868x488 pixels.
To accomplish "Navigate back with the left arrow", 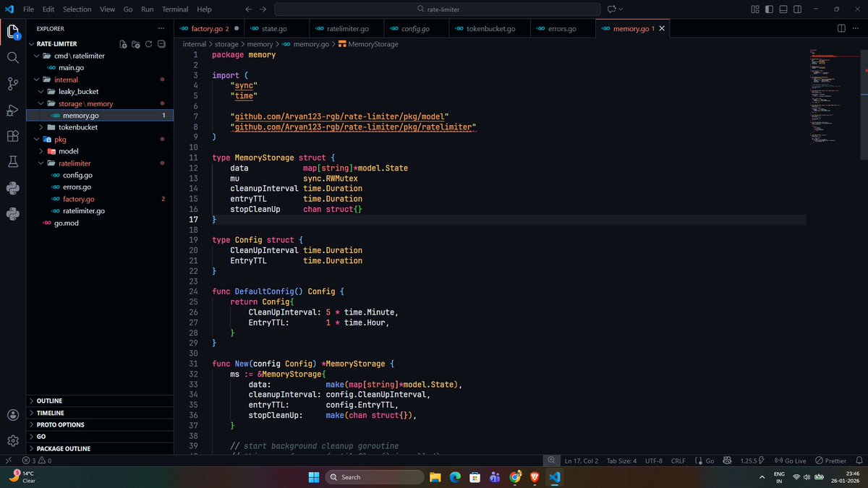I will point(248,9).
